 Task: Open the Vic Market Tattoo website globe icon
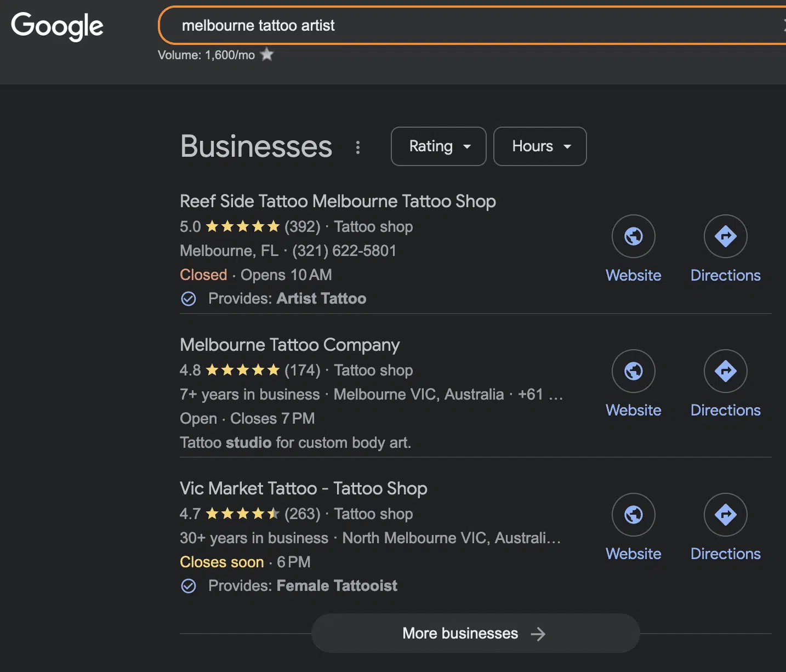634,515
